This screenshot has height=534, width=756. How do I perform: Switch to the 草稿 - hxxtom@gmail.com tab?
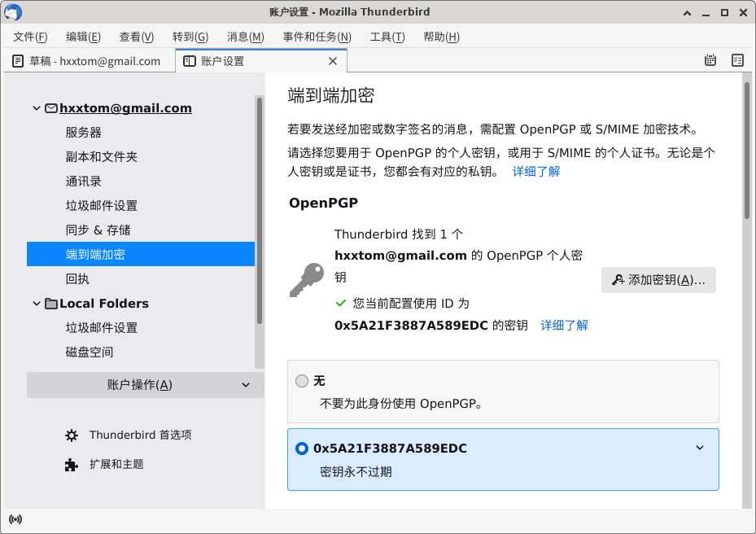point(90,61)
